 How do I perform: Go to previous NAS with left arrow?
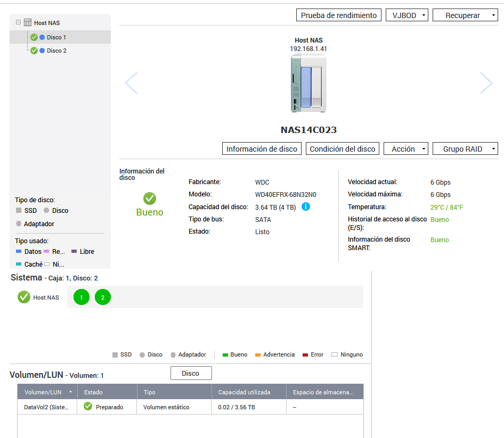131,83
